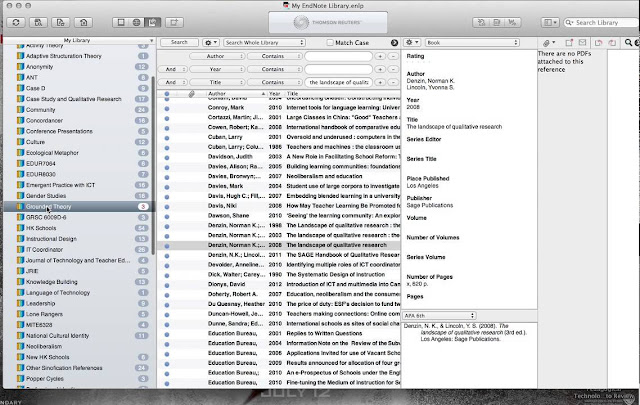Remove the Title search row with minus
The height and width of the screenshot is (405, 640).
pos(393,82)
